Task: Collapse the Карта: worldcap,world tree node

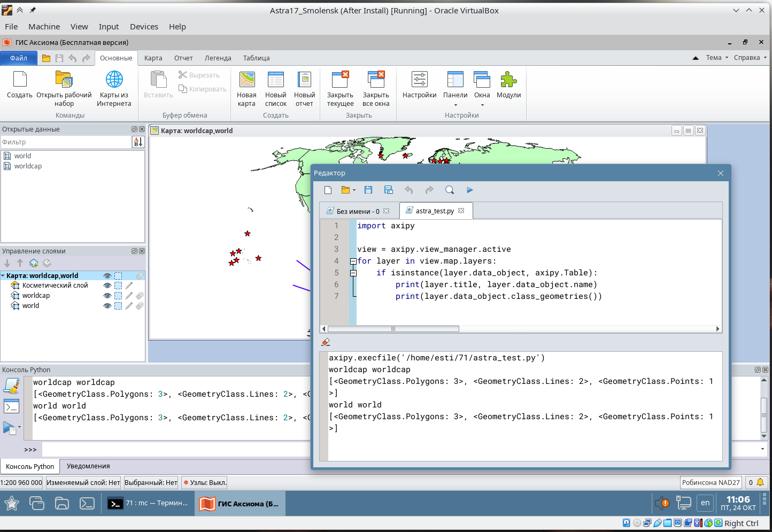Action: [x=3, y=276]
